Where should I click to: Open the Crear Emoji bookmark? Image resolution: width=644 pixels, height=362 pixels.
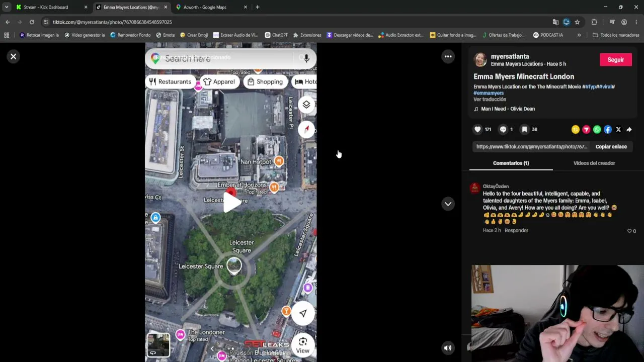[x=194, y=35]
